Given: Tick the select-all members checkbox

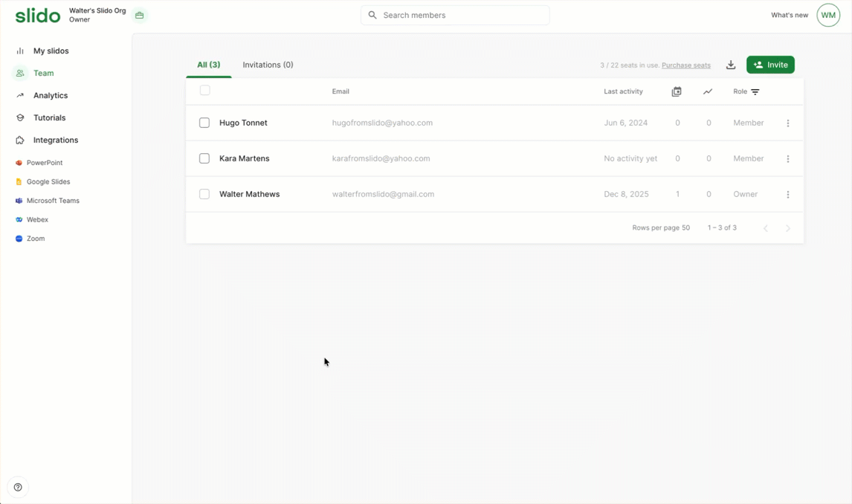Looking at the screenshot, I should coord(205,91).
